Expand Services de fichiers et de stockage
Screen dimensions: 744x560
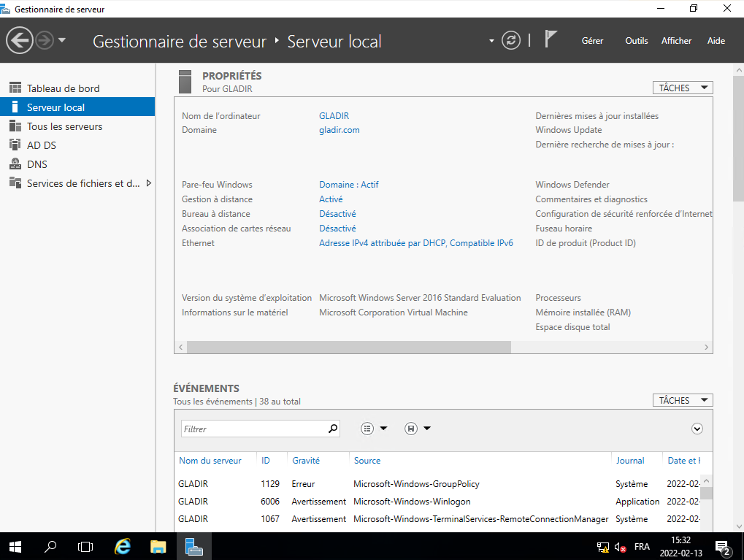point(149,183)
